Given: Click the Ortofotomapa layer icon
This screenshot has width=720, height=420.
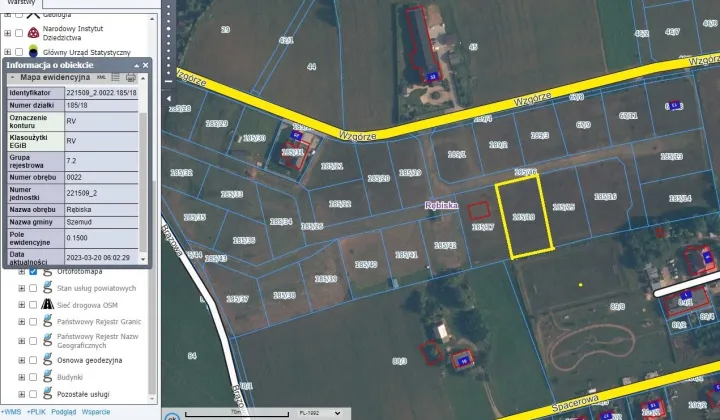Looking at the screenshot, I should [47, 272].
